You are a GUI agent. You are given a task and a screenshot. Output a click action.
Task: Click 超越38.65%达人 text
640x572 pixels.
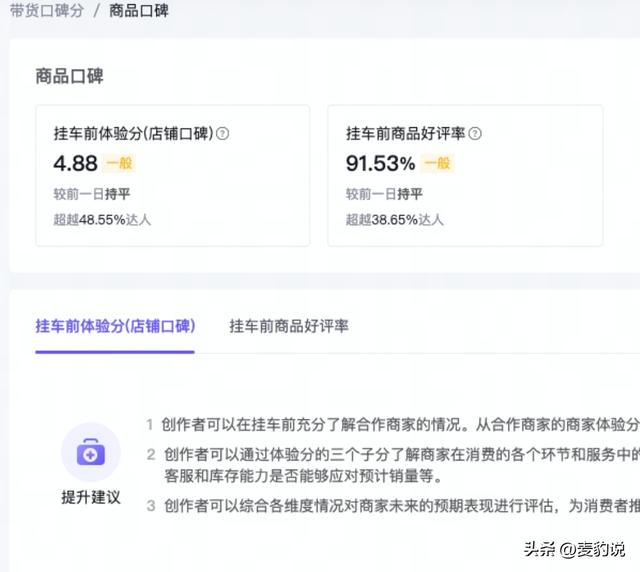(x=395, y=219)
